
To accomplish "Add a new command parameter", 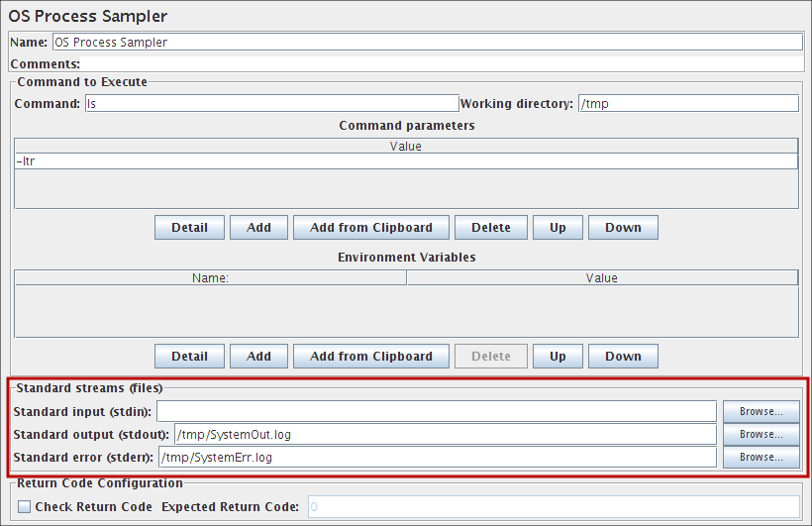I will click(258, 228).
